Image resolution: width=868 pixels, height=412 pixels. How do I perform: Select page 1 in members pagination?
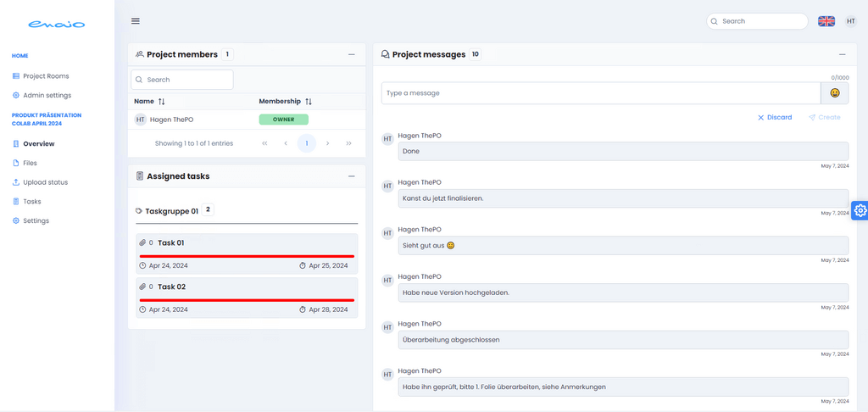point(307,143)
